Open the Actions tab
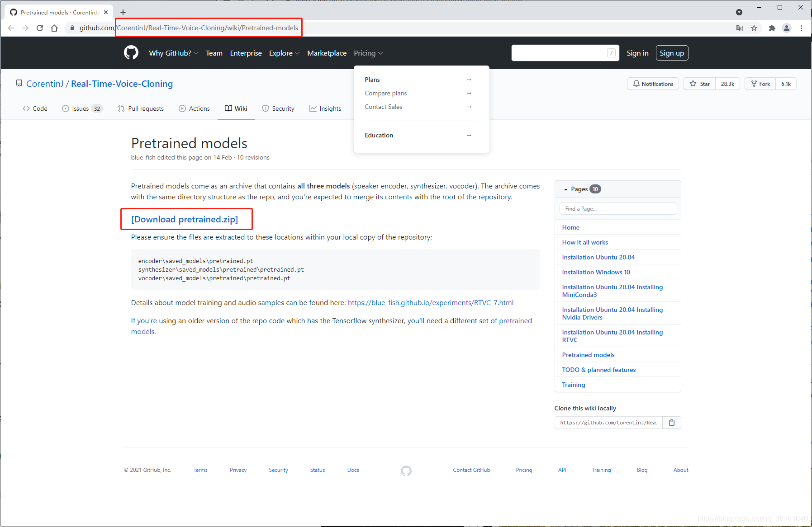 pos(194,108)
